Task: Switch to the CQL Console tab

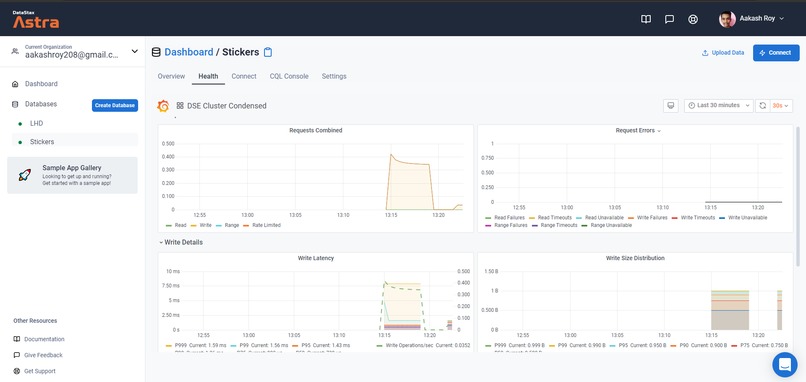Action: pyautogui.click(x=289, y=76)
